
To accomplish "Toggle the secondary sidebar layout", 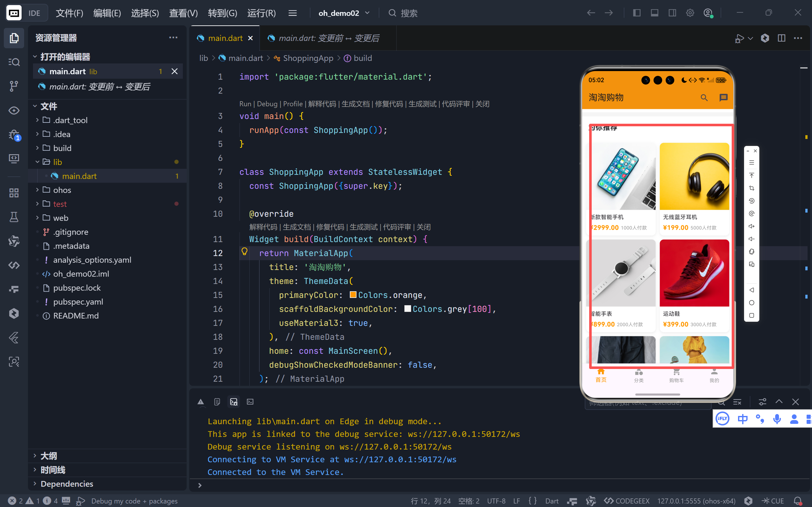I will coord(672,13).
